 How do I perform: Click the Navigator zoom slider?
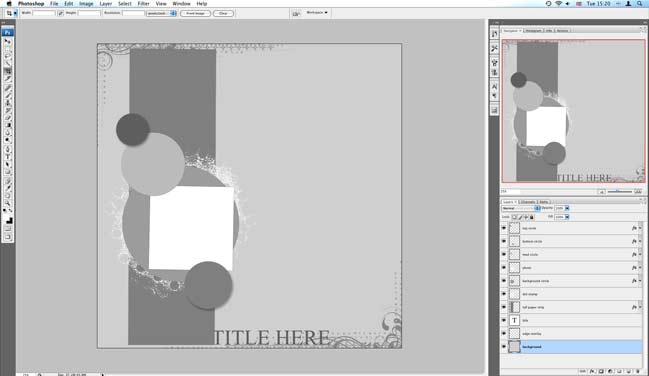coord(620,191)
